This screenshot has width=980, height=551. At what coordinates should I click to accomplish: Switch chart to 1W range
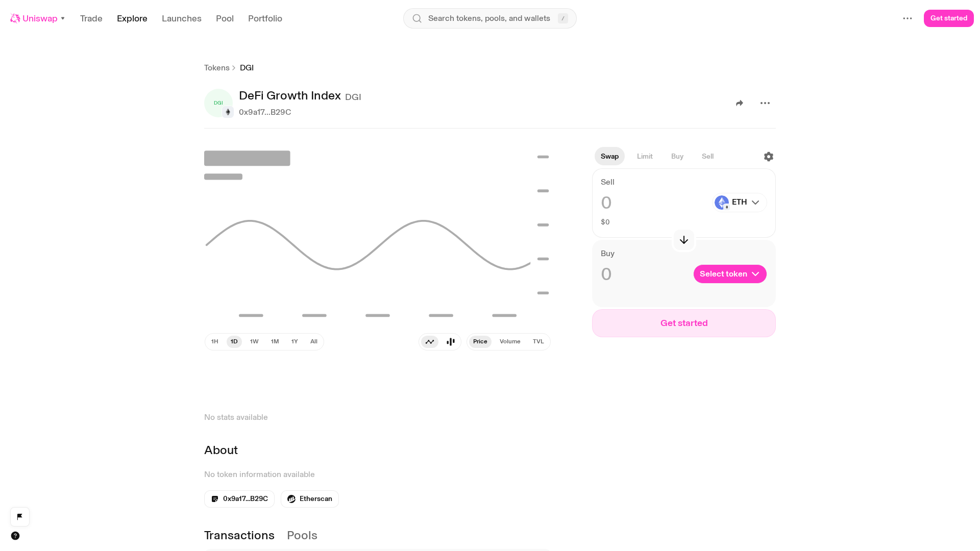[254, 342]
